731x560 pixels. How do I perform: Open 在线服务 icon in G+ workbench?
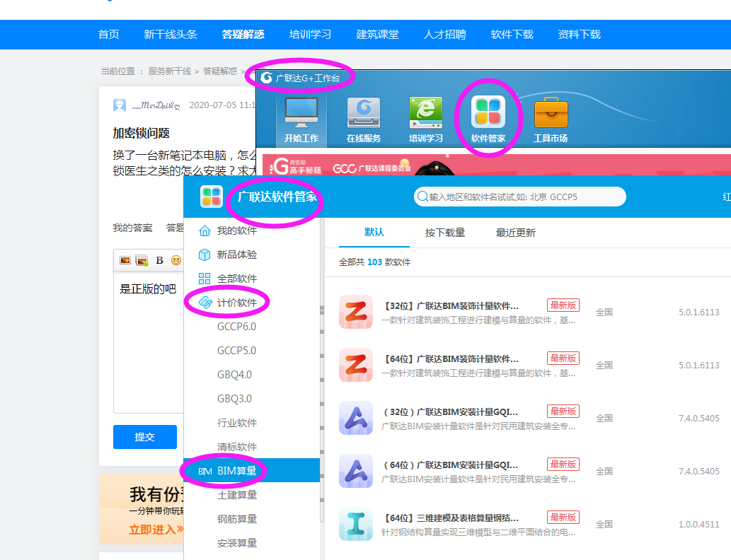(x=364, y=112)
